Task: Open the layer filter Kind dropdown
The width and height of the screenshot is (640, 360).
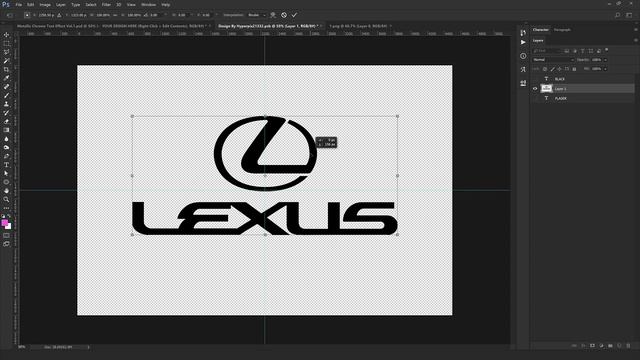Action: pos(547,51)
